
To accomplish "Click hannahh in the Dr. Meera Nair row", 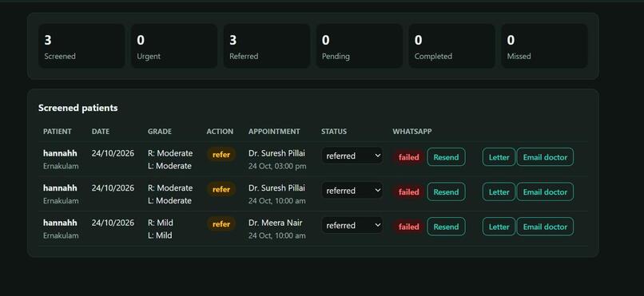I will (x=60, y=223).
